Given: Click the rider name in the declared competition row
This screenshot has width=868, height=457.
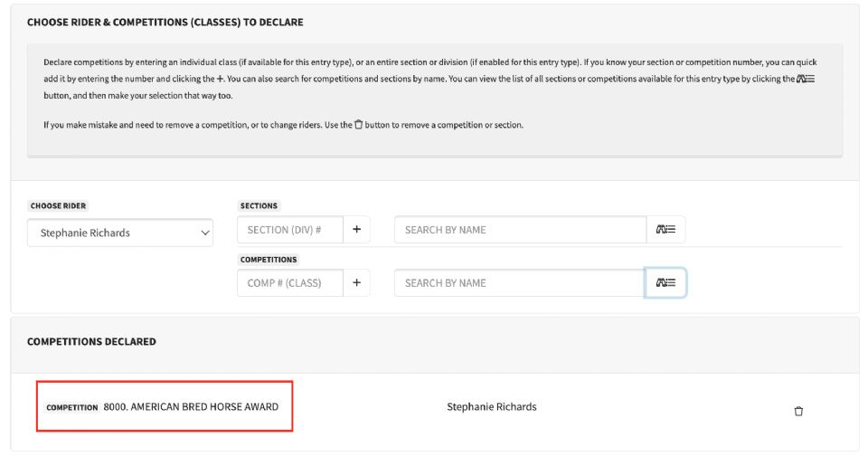Looking at the screenshot, I should click(492, 407).
